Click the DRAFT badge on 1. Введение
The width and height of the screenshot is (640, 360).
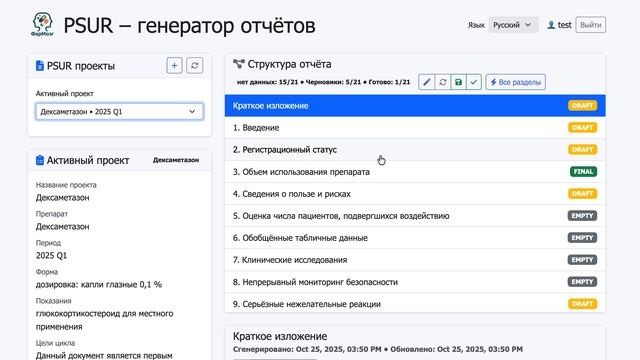click(x=582, y=128)
